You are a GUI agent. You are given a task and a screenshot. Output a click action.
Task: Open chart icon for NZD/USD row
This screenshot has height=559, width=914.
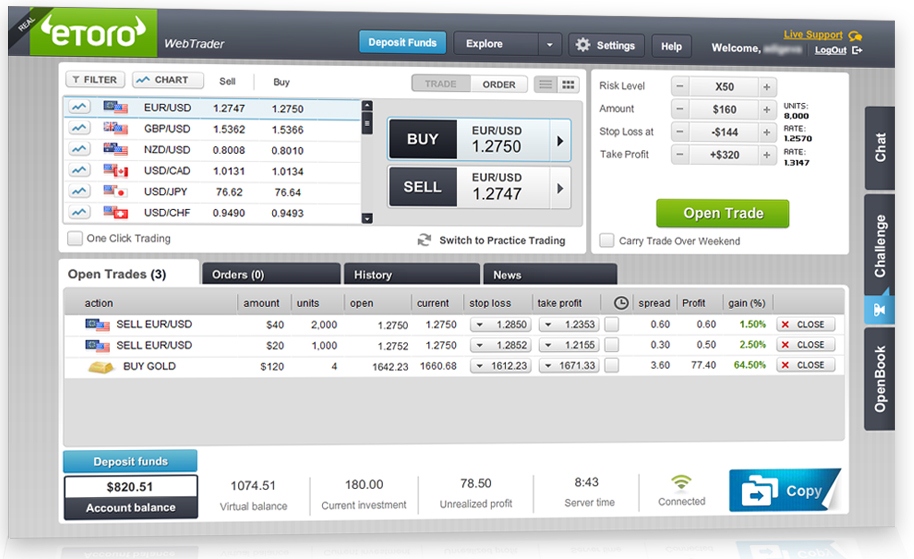[79, 149]
